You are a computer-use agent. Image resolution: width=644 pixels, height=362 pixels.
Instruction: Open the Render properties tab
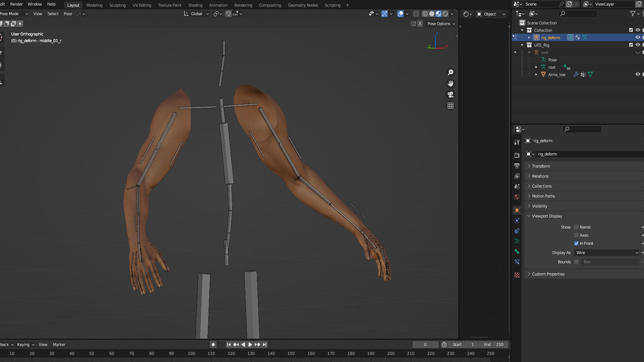(517, 155)
